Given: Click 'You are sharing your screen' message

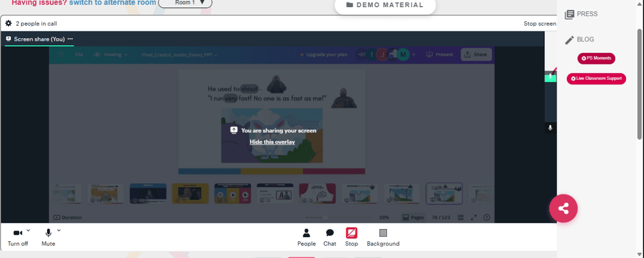Looking at the screenshot, I should [278, 130].
